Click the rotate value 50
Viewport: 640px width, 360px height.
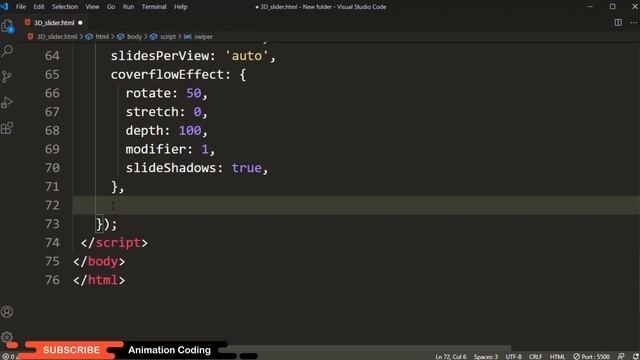click(193, 93)
